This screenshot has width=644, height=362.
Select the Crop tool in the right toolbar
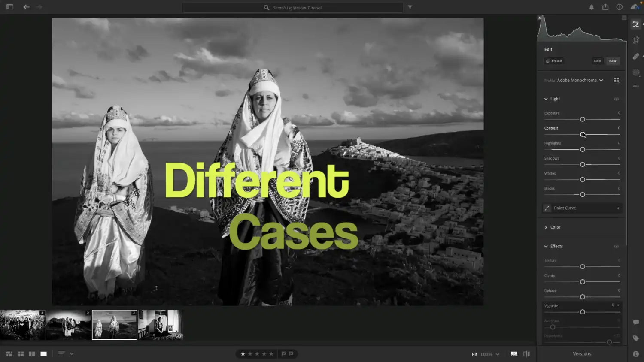636,40
